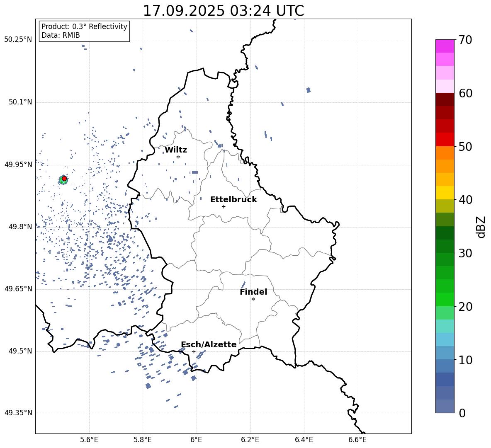Click the 6.2°E longitude label
Screen dimensions: 491x448
point(250,440)
